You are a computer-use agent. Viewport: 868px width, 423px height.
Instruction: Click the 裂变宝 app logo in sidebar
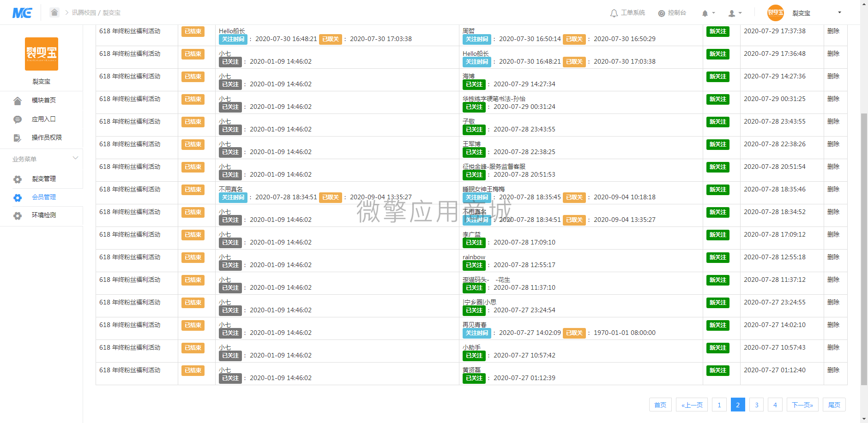[x=42, y=54]
